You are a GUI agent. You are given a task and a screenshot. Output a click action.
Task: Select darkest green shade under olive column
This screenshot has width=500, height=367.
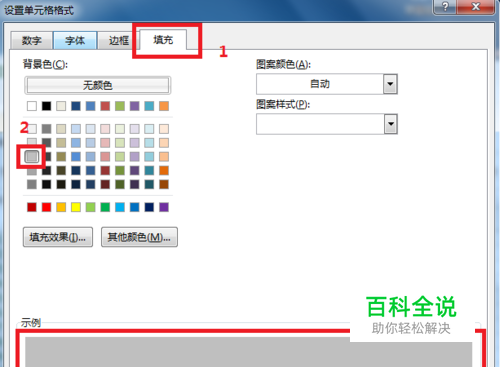click(120, 184)
